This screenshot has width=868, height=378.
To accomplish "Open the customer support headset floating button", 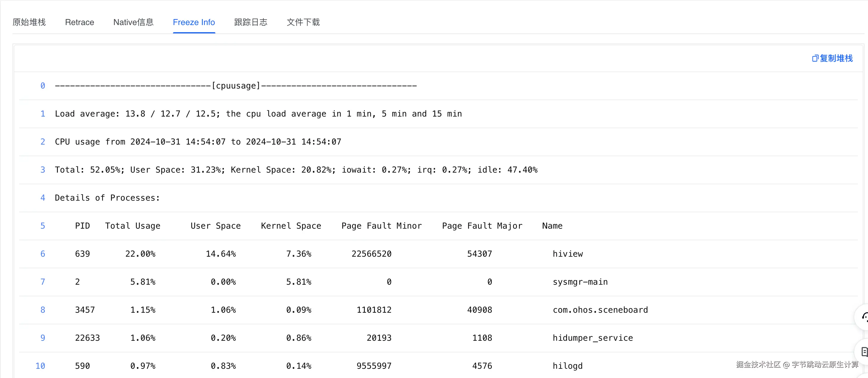I will (x=863, y=317).
